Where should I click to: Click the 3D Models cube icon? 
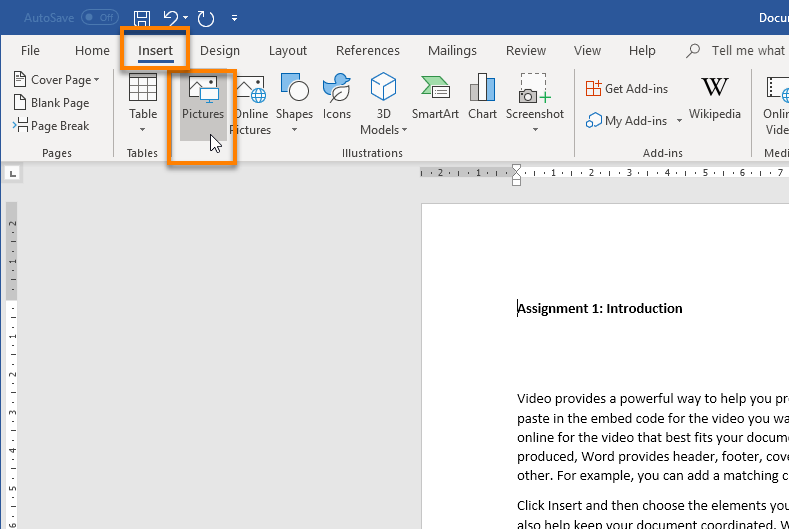(383, 87)
